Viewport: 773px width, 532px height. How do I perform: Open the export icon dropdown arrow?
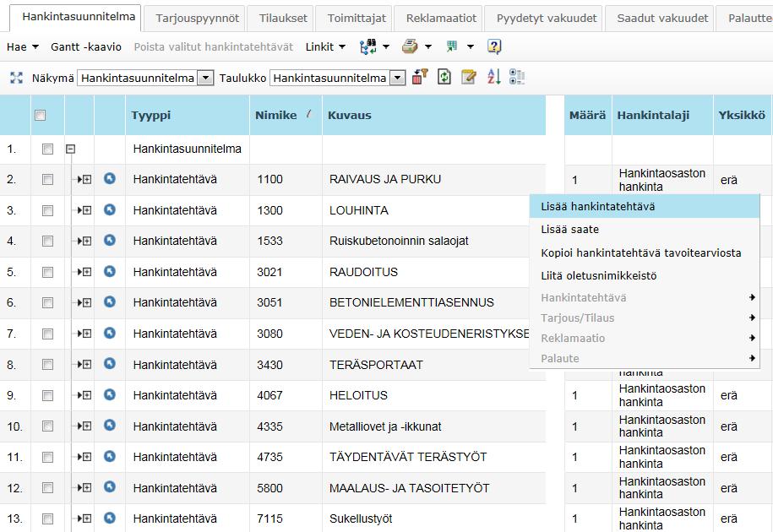tap(471, 46)
